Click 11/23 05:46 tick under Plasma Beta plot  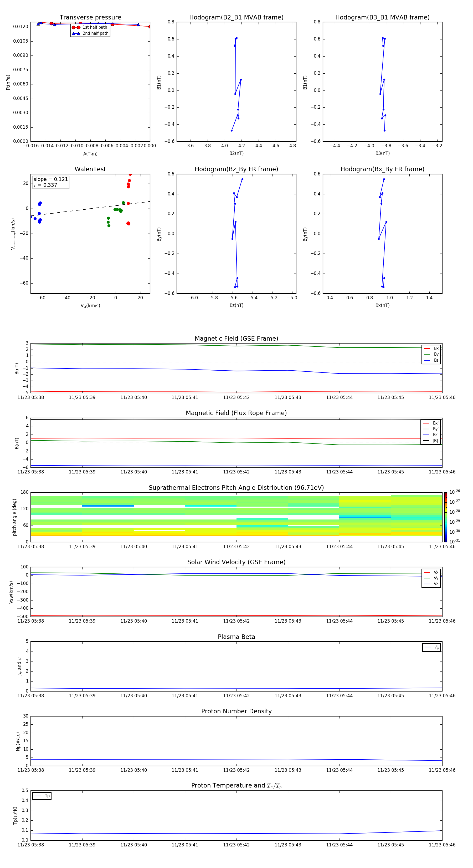coord(442,696)
